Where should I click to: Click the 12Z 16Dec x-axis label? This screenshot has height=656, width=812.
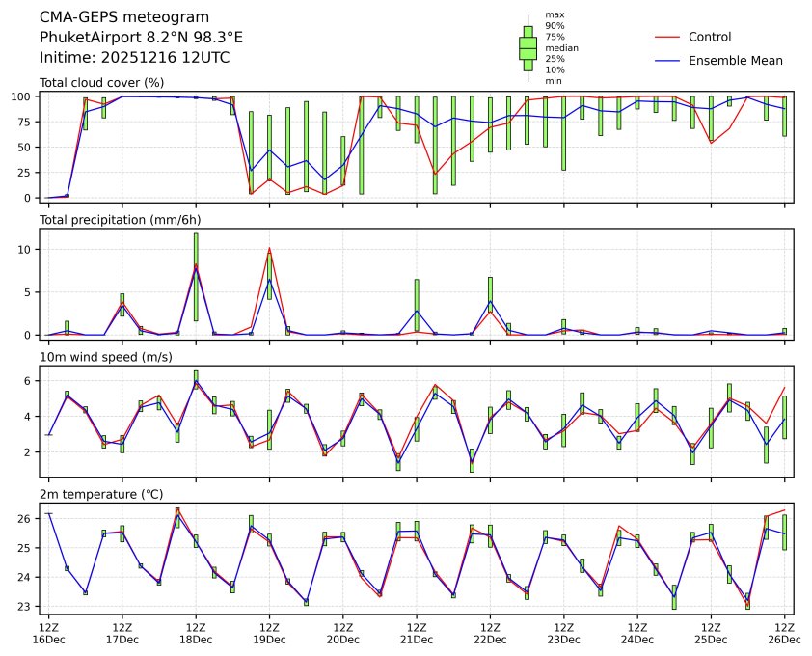(48, 632)
